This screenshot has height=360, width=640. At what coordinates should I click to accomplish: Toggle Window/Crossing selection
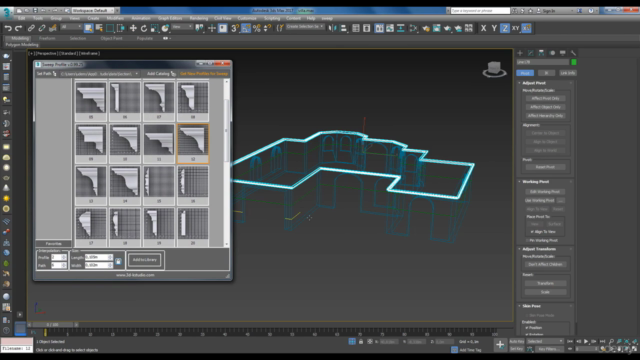[121, 28]
